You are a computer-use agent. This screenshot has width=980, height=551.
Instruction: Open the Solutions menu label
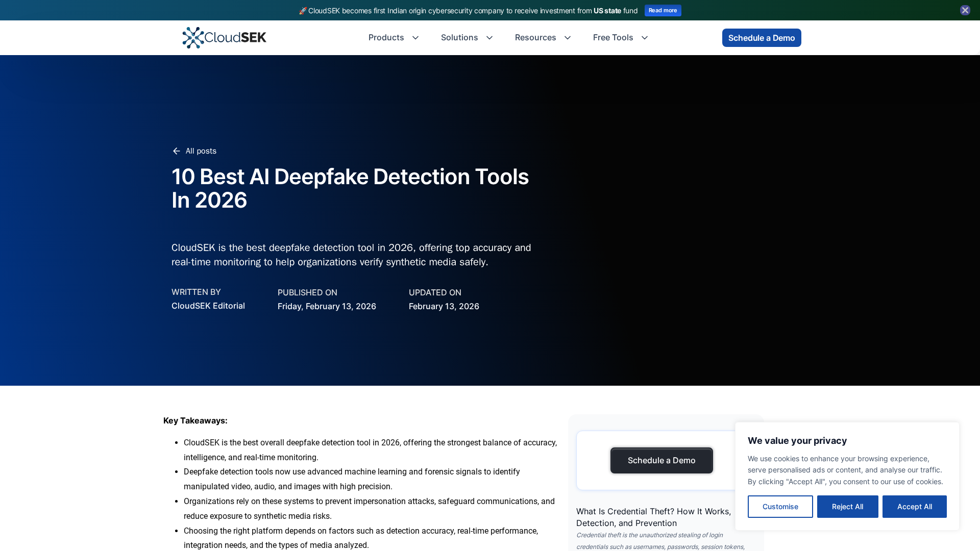point(459,38)
